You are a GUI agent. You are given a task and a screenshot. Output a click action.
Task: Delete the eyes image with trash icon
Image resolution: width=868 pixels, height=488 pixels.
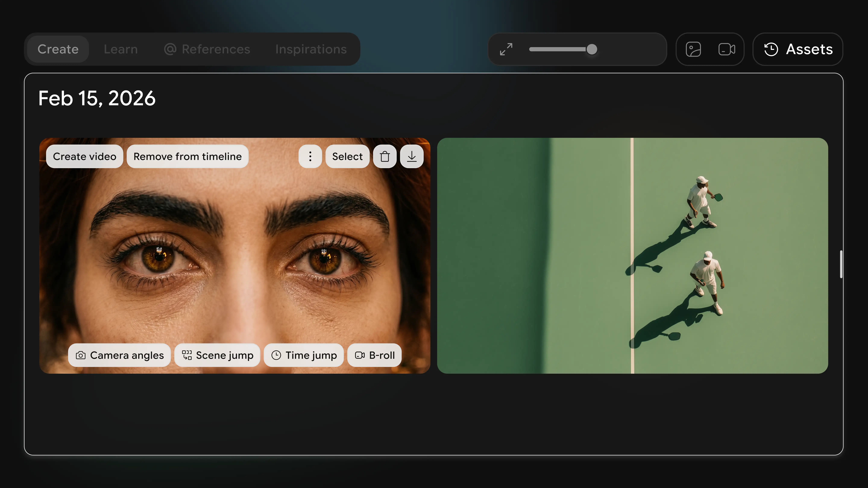[x=385, y=156]
